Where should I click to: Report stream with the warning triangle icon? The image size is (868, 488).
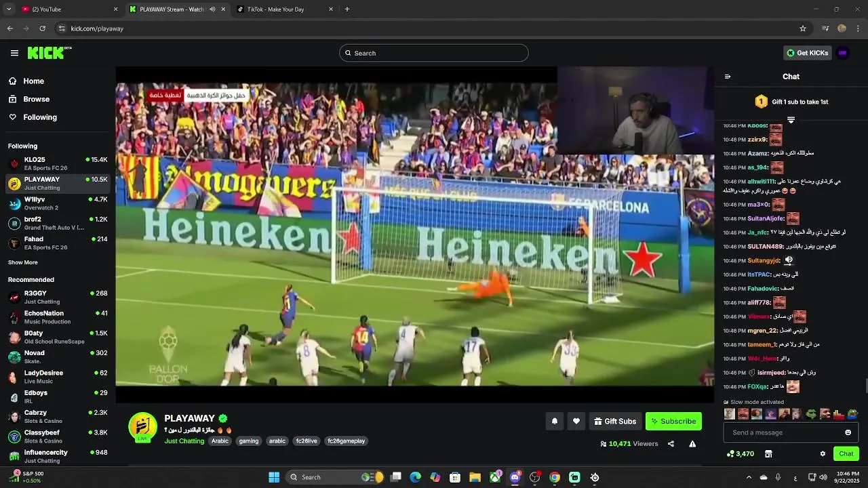tap(692, 444)
